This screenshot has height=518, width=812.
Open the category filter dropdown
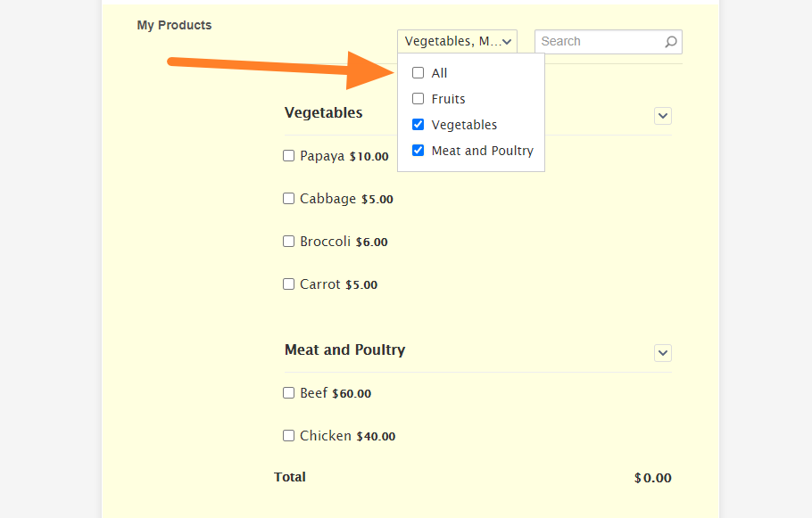[x=457, y=41]
